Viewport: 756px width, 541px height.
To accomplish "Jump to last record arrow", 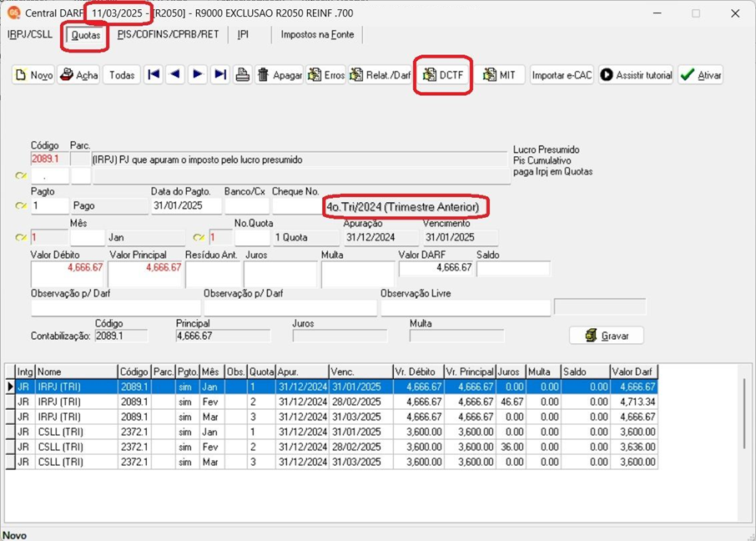I will click(x=219, y=74).
